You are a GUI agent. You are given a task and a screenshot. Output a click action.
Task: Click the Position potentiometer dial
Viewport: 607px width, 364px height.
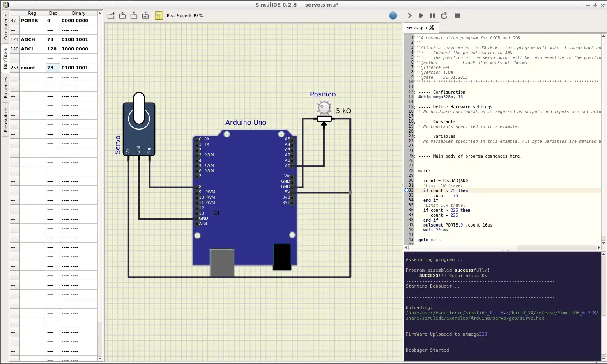pyautogui.click(x=324, y=108)
